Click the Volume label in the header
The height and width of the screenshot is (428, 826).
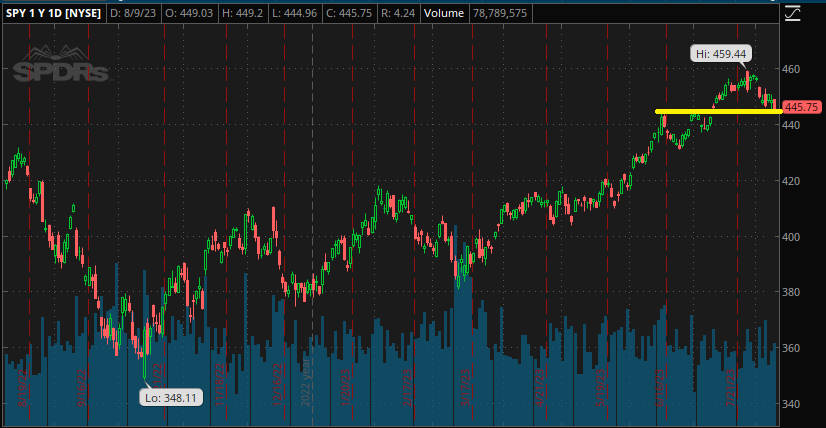(444, 14)
